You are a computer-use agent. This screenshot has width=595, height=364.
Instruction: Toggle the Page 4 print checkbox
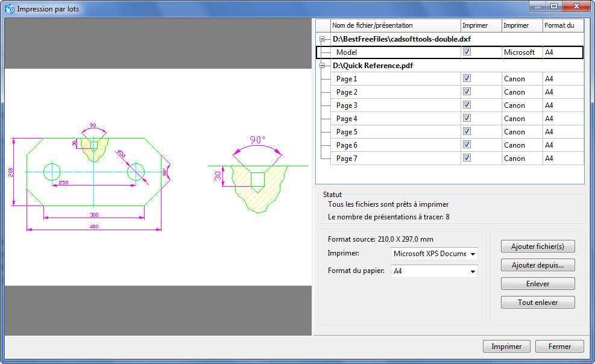tap(467, 119)
